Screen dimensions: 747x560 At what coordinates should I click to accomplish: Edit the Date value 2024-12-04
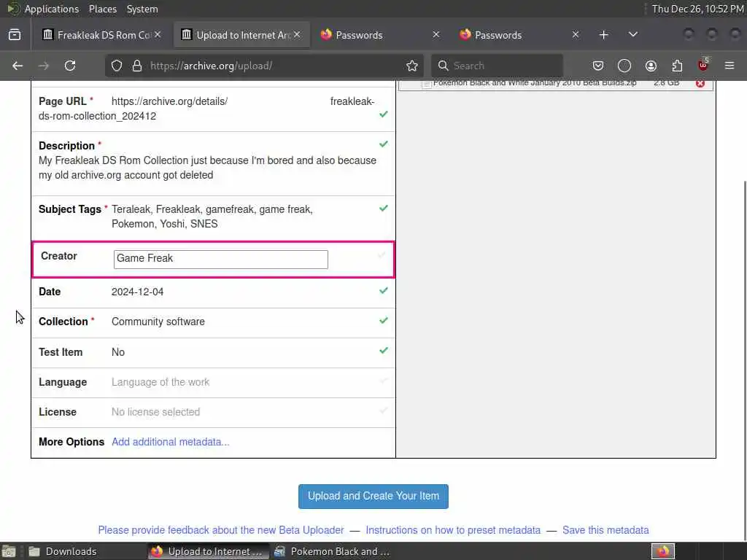pos(137,292)
